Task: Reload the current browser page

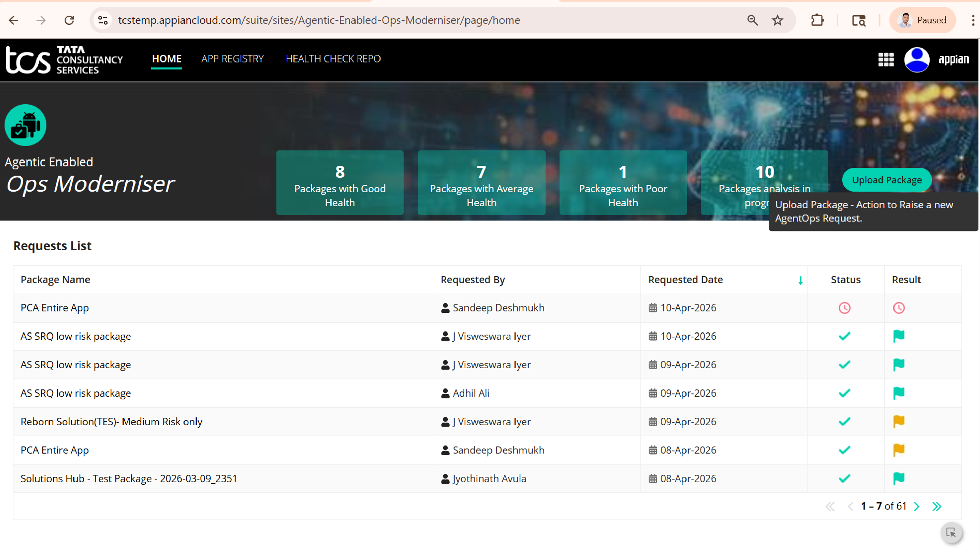Action: click(69, 20)
